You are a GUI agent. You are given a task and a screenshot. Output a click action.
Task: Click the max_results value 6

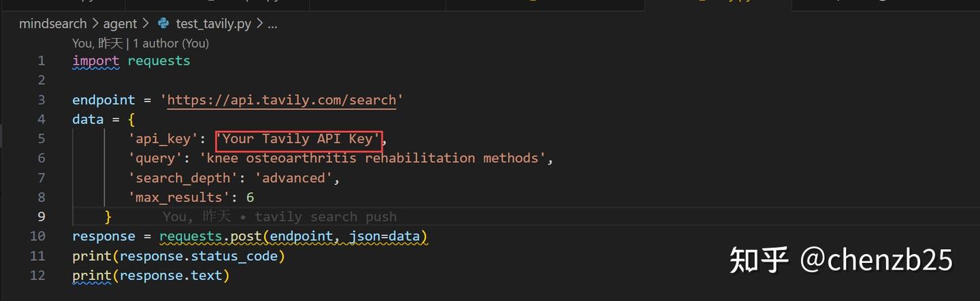250,197
